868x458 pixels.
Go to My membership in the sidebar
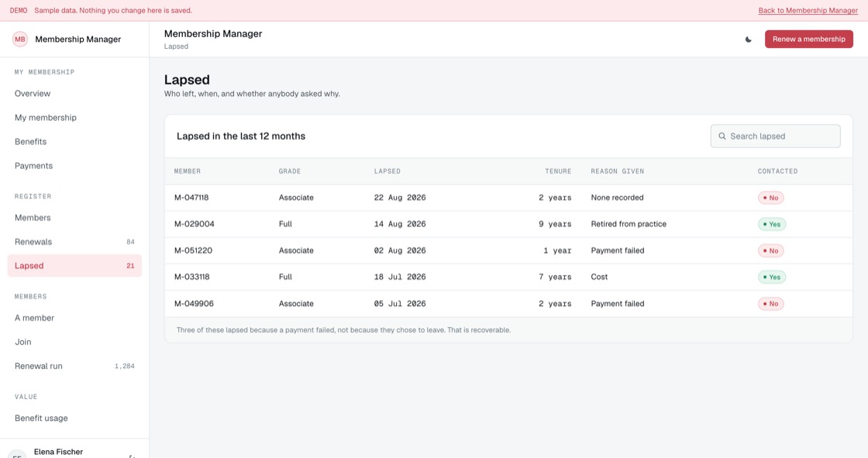(74, 118)
